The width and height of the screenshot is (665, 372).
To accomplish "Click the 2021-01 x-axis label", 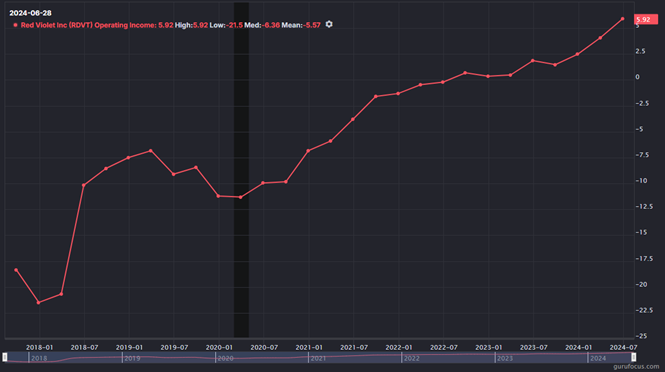I will 309,347.
